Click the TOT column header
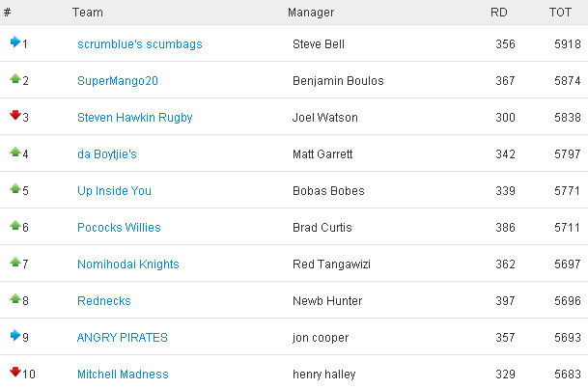This screenshot has width=588, height=389. 560,13
